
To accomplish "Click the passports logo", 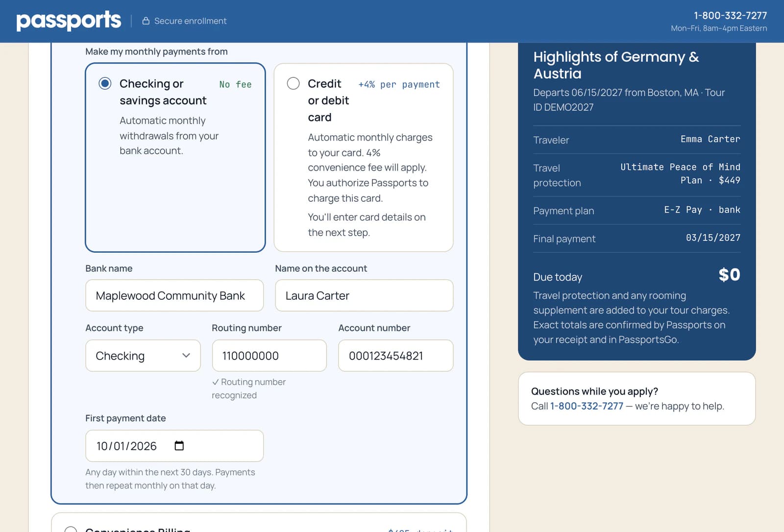I will [x=69, y=21].
